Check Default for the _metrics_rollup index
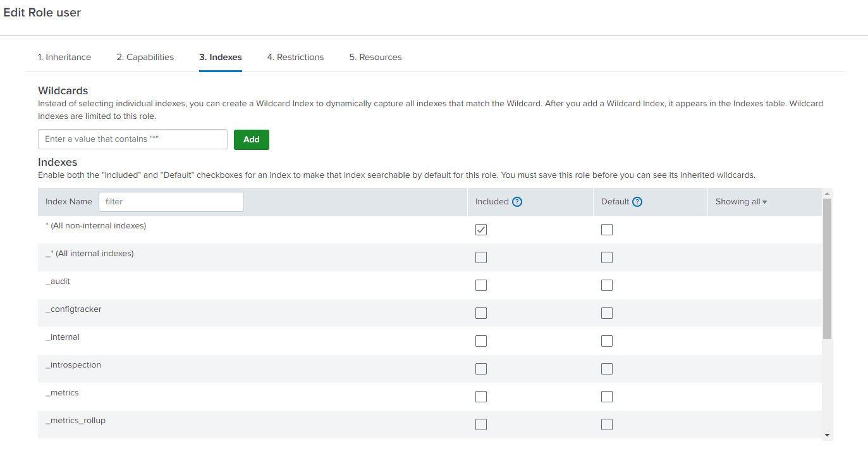Viewport: 868px width, 458px height. (x=607, y=424)
